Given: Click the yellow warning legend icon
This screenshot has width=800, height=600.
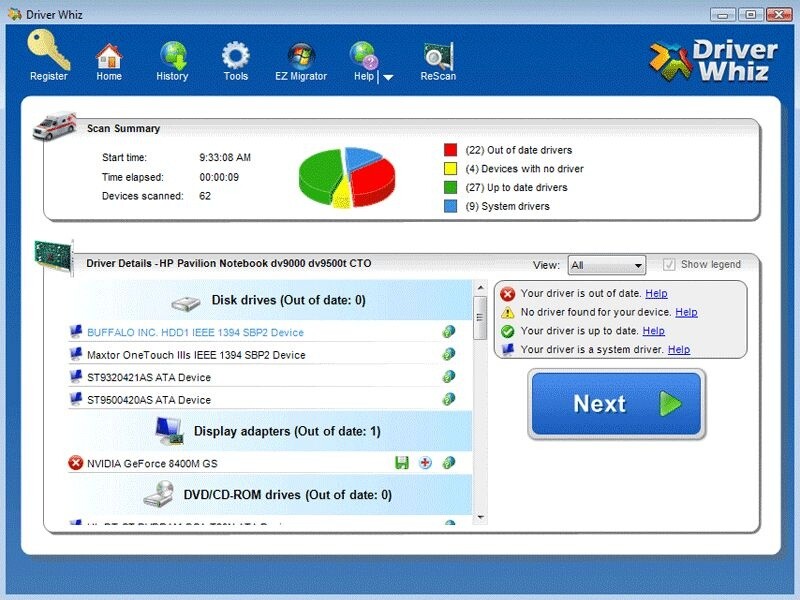Looking at the screenshot, I should tap(507, 312).
